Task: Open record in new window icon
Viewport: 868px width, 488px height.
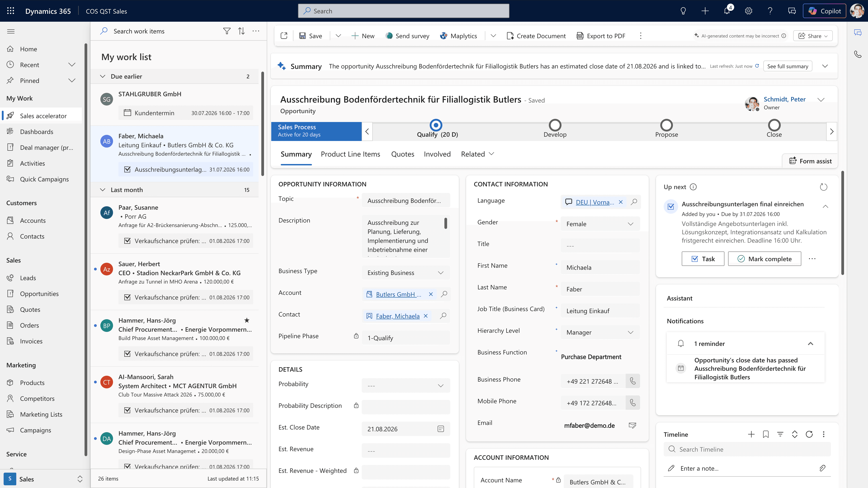Action: click(x=284, y=36)
